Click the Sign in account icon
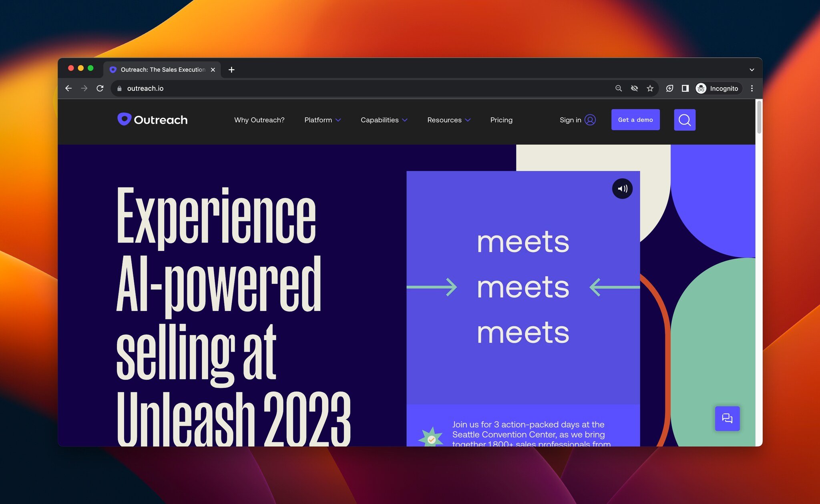 pyautogui.click(x=591, y=120)
